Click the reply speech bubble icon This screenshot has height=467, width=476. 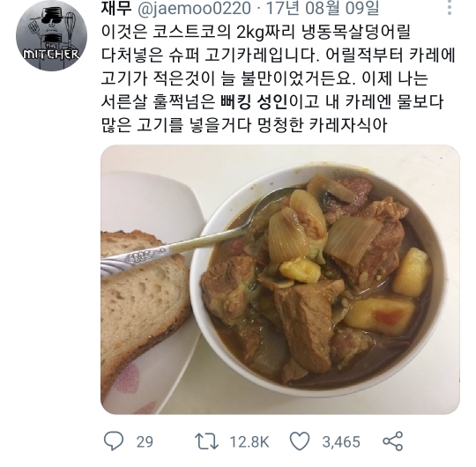pyautogui.click(x=114, y=441)
